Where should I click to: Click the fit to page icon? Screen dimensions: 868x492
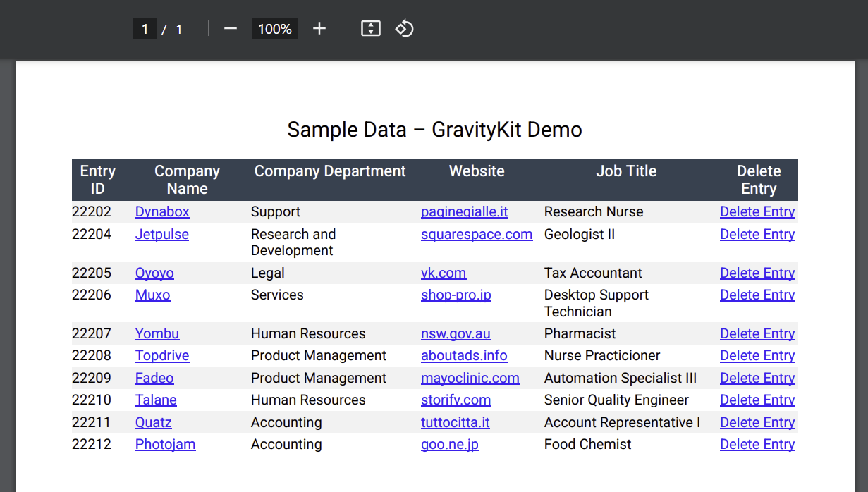(371, 29)
